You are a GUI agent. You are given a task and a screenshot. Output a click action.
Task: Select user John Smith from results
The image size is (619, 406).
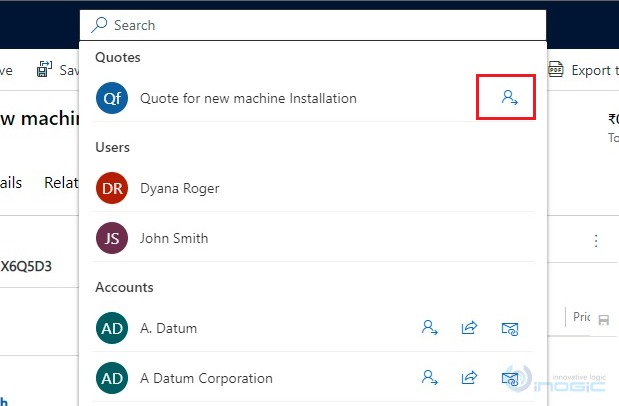[x=174, y=238]
